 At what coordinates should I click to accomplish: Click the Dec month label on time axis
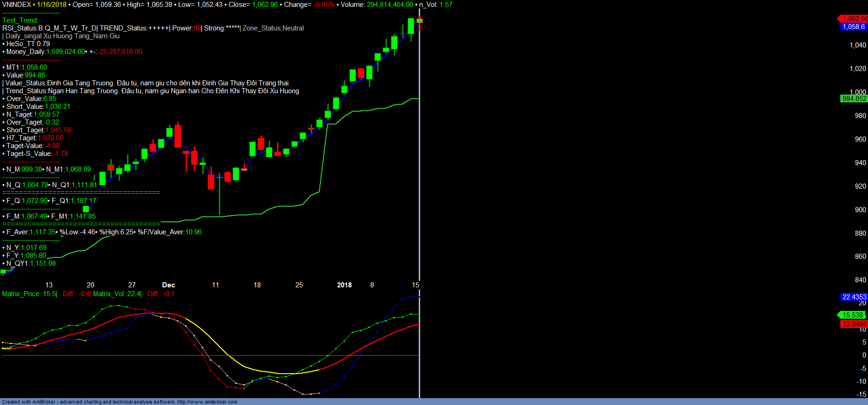169,285
